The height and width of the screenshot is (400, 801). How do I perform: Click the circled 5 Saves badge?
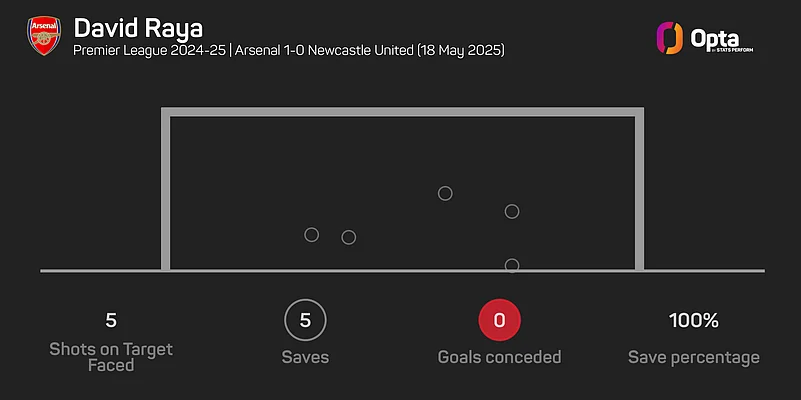(x=305, y=321)
